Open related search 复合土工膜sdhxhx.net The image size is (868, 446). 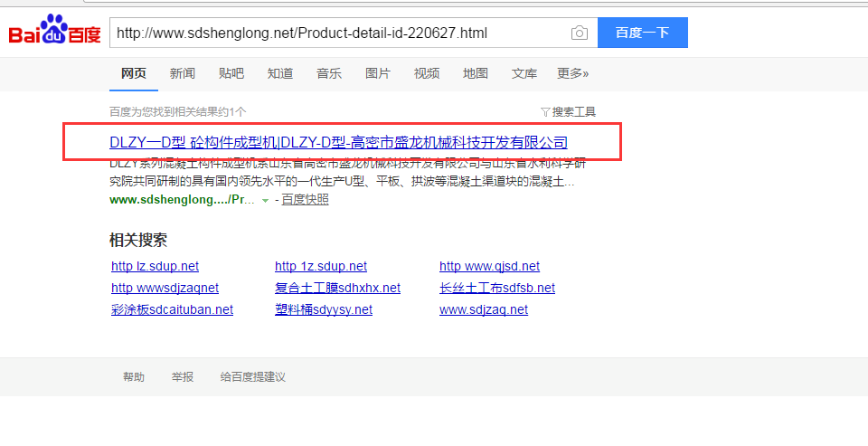tap(337, 288)
